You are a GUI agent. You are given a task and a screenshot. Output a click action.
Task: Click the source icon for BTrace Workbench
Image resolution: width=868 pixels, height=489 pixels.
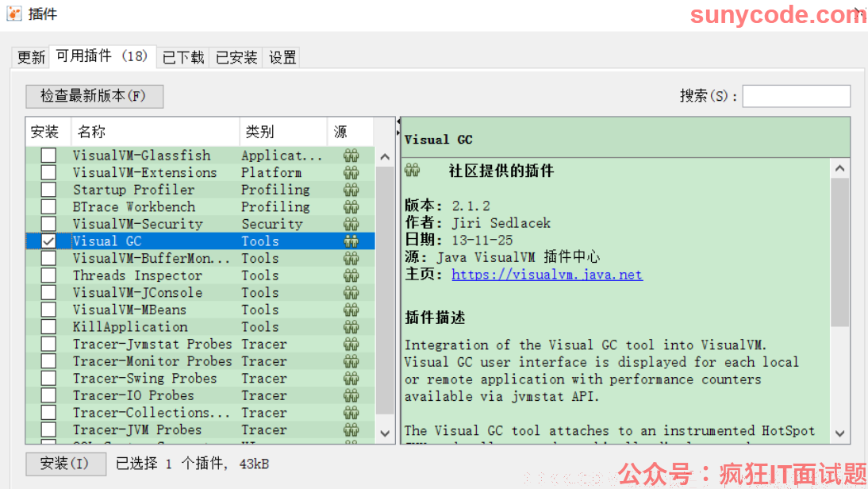[x=351, y=207]
